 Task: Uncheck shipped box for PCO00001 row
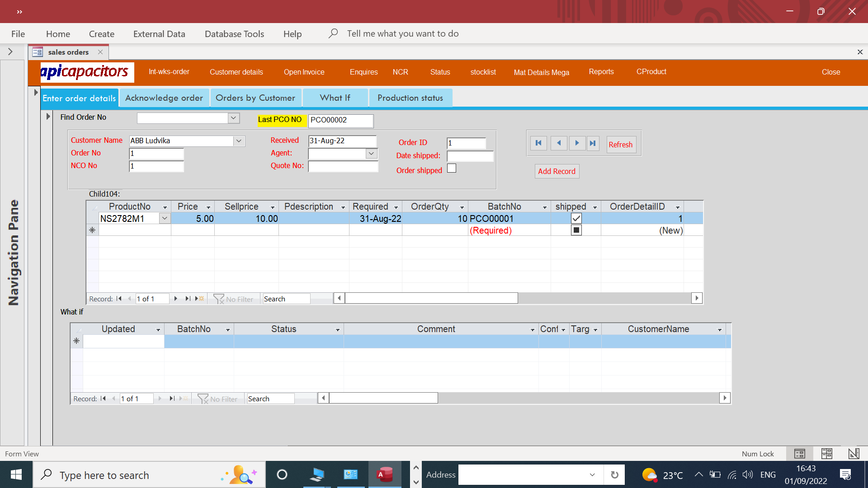point(576,219)
